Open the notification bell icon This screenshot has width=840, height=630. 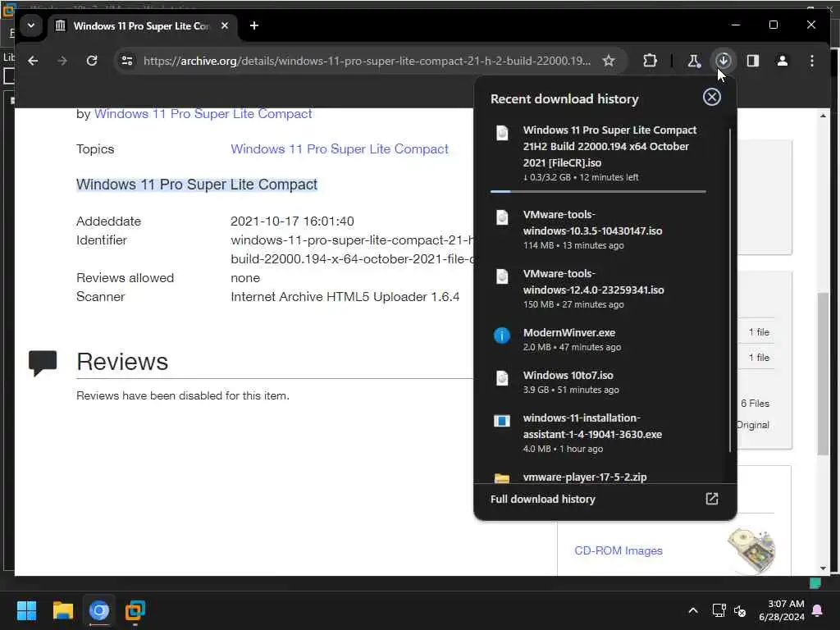(818, 610)
